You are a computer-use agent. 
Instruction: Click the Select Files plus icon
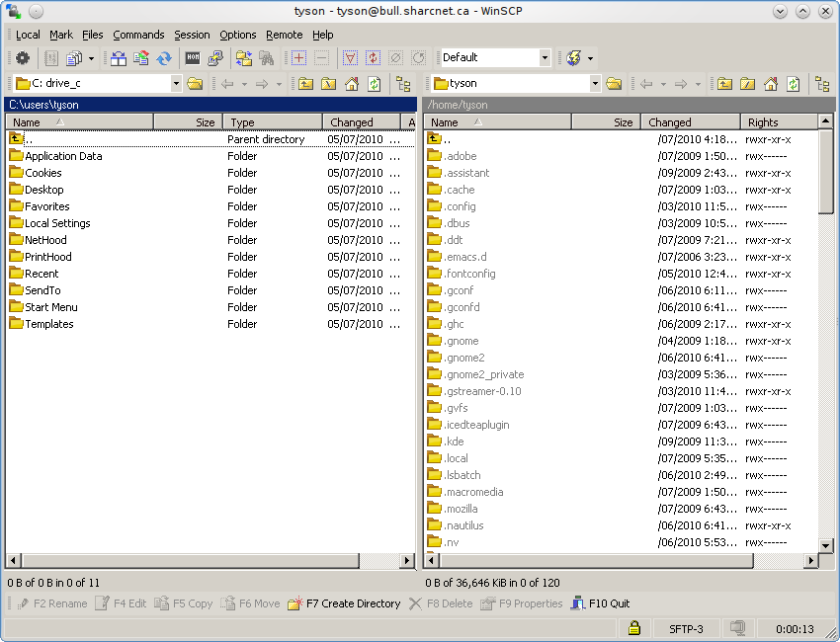(298, 58)
